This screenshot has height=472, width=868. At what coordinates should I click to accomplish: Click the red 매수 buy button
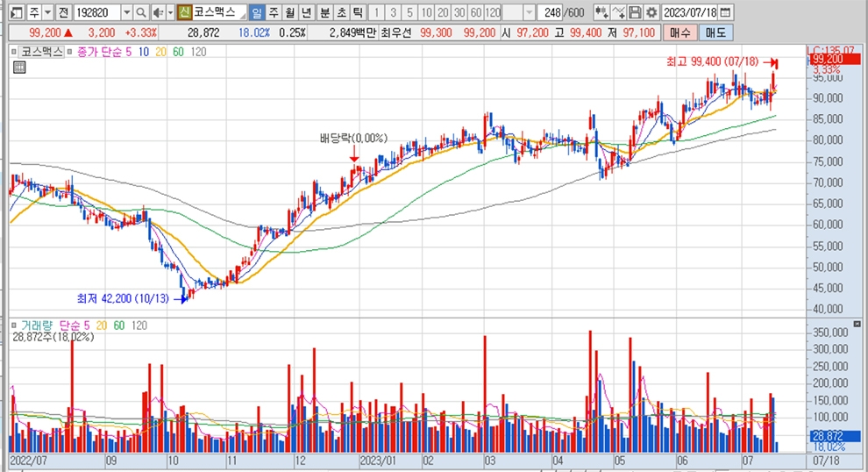tap(679, 32)
